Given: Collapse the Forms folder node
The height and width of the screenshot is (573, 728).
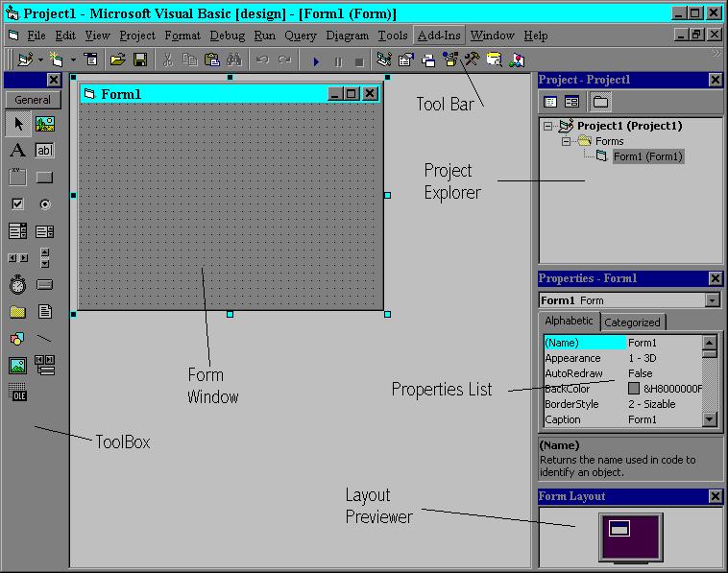Looking at the screenshot, I should [566, 141].
